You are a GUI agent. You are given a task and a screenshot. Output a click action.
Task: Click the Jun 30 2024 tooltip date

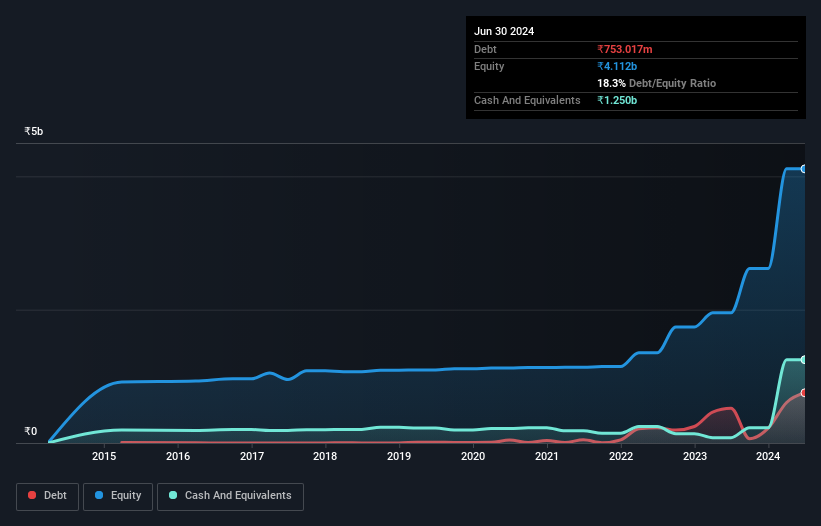(x=504, y=31)
